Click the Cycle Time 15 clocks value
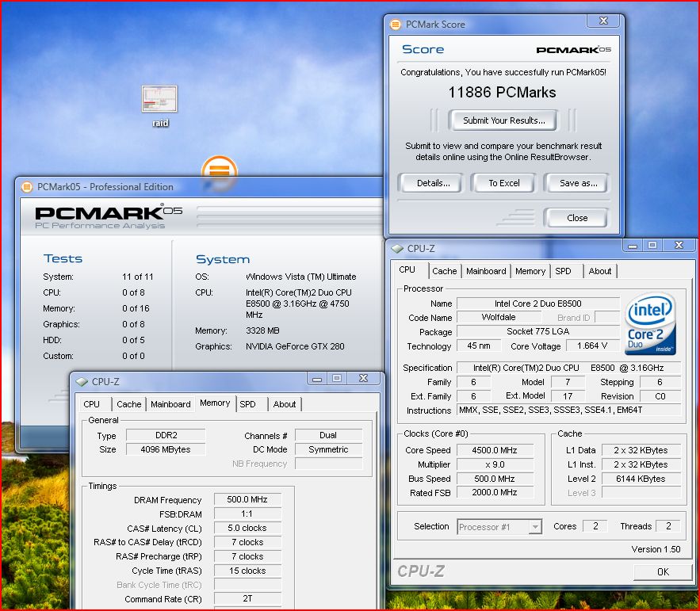Screen dimensions: 700x611 pos(247,571)
